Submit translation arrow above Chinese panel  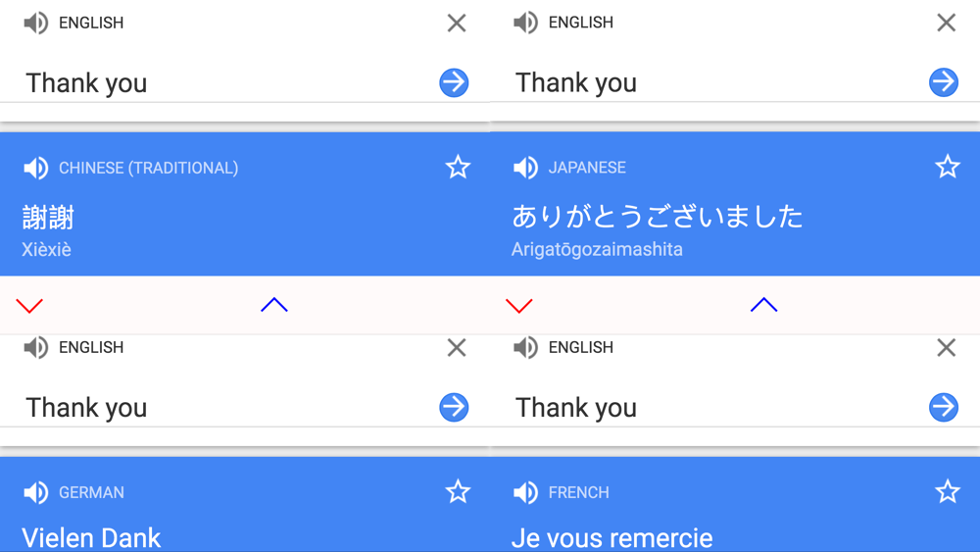454,82
